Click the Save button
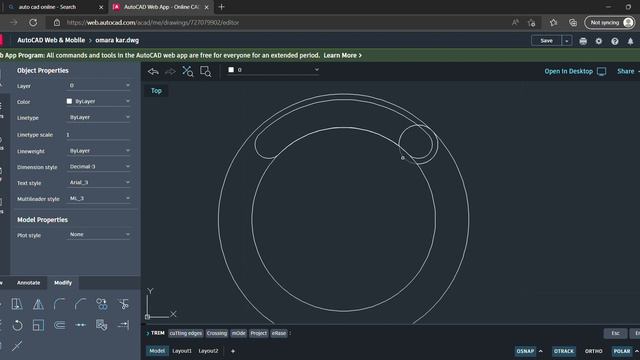 click(547, 41)
